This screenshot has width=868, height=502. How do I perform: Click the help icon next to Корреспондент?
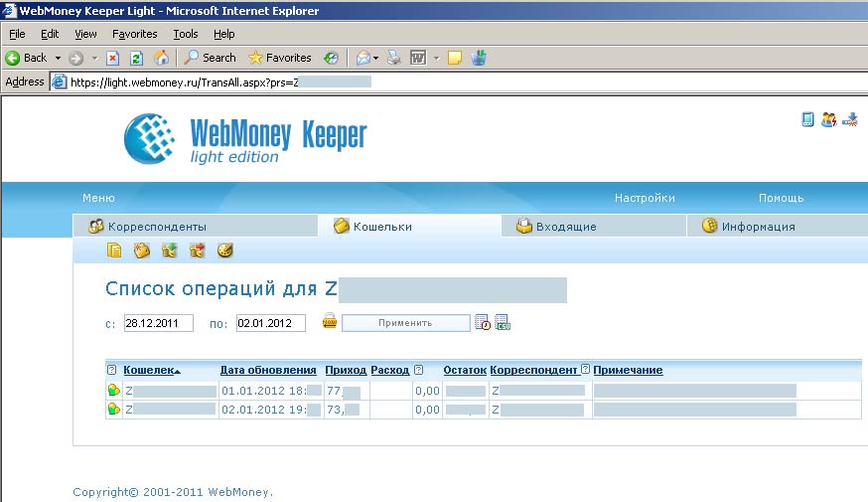coord(585,369)
